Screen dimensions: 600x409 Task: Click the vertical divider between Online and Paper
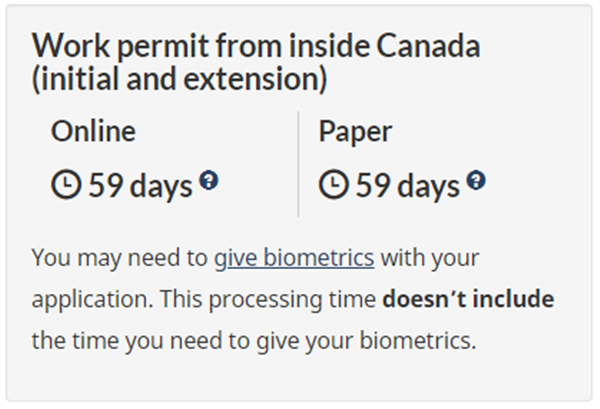tap(298, 165)
